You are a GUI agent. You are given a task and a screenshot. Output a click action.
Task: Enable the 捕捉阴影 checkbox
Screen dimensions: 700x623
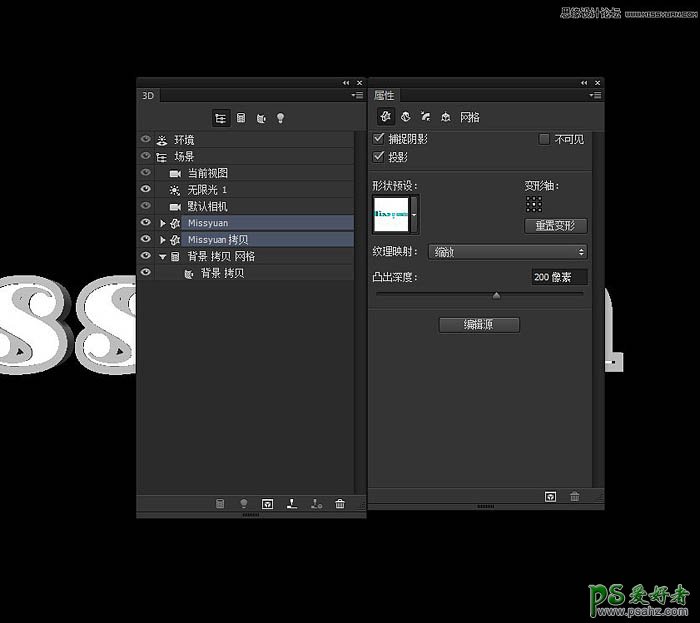(x=379, y=138)
